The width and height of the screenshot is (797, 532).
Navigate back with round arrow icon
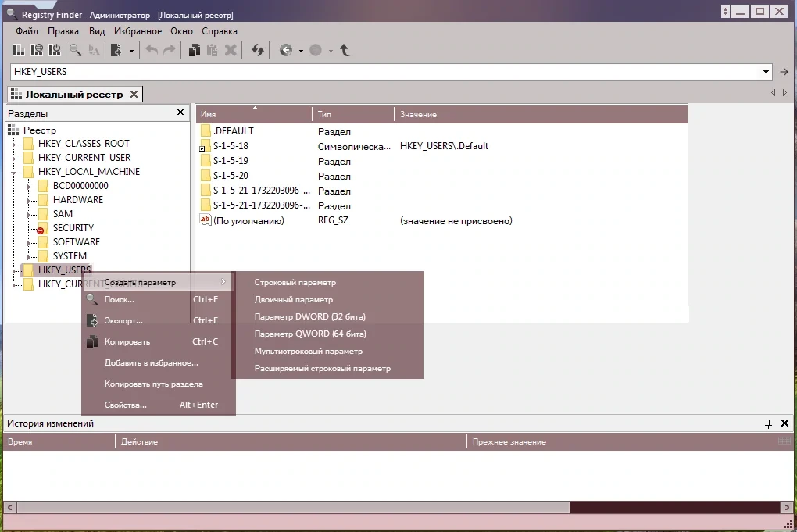(286, 50)
